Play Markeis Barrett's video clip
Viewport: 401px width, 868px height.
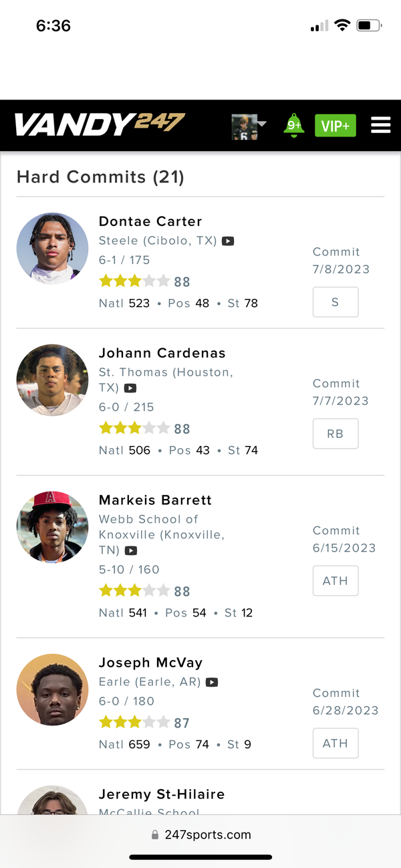(x=131, y=551)
